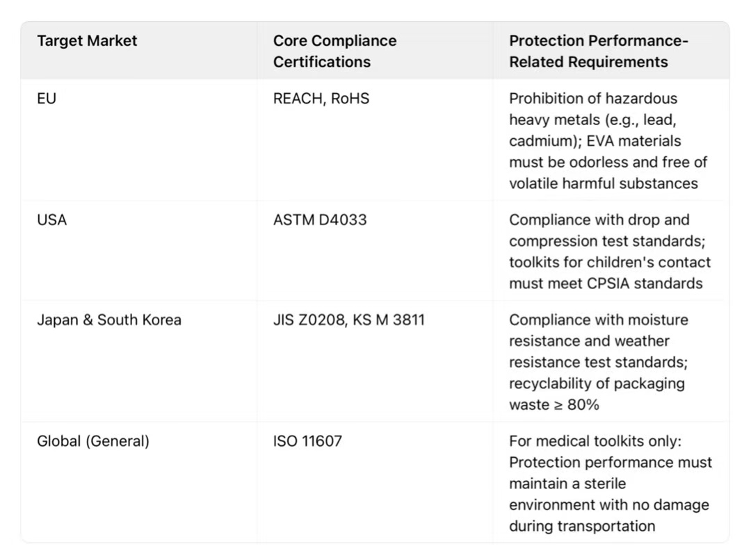Image resolution: width=751 pixels, height=560 pixels.
Task: Select the USA market cell
Action: [x=52, y=220]
